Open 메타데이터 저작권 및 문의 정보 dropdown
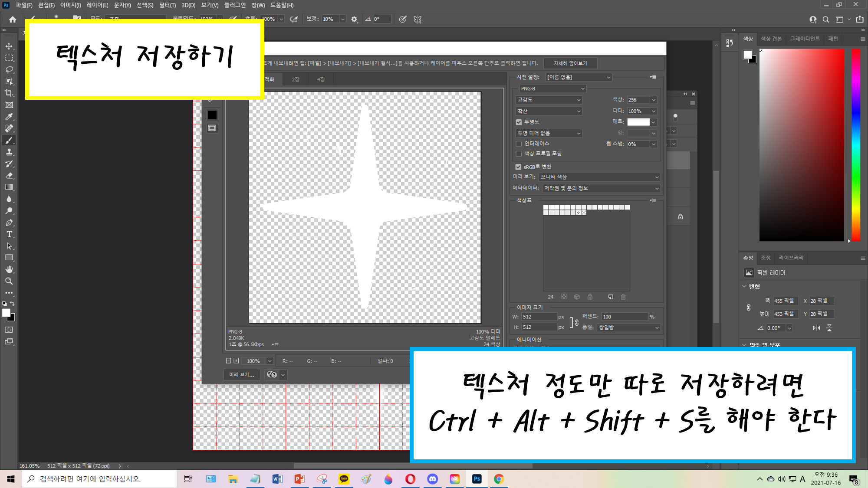This screenshot has width=868, height=488. point(601,188)
